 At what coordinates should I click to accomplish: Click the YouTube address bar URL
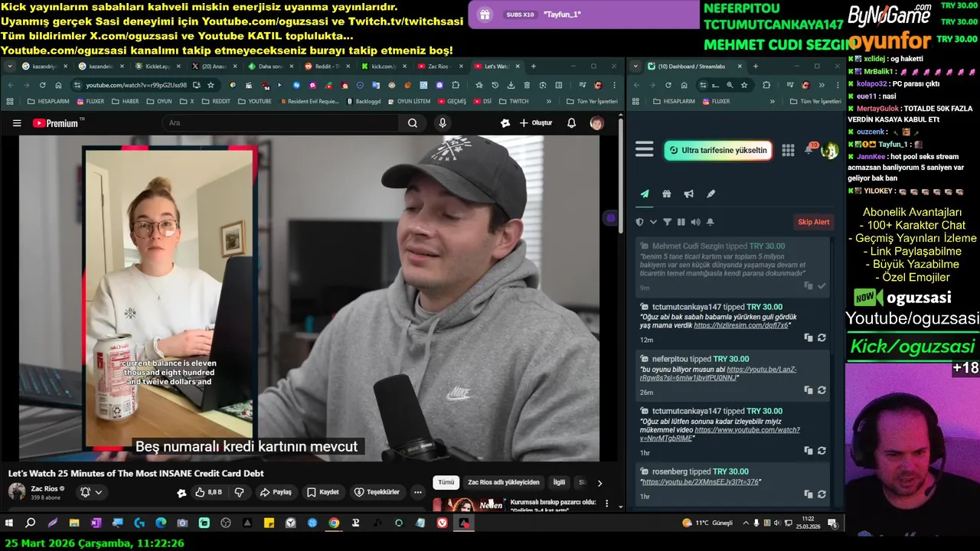click(136, 85)
